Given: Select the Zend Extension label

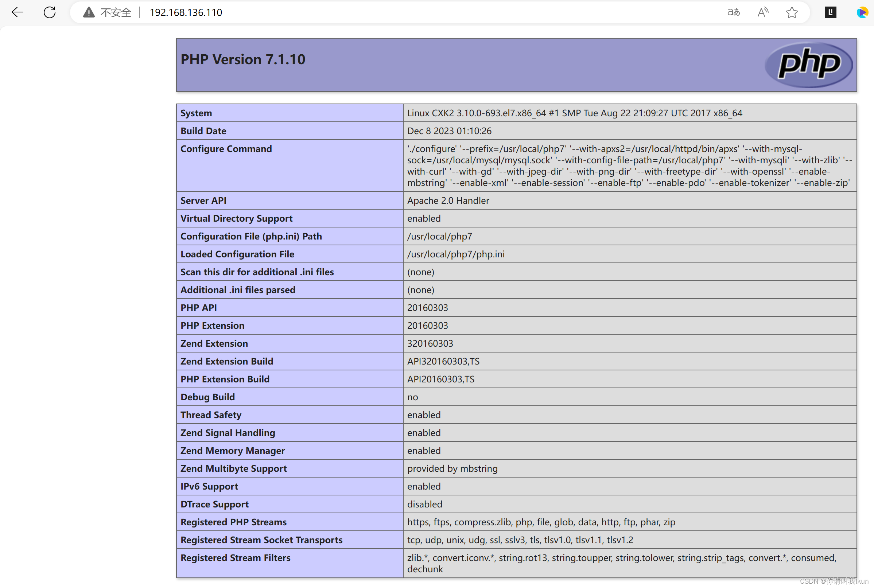Looking at the screenshot, I should (x=214, y=343).
